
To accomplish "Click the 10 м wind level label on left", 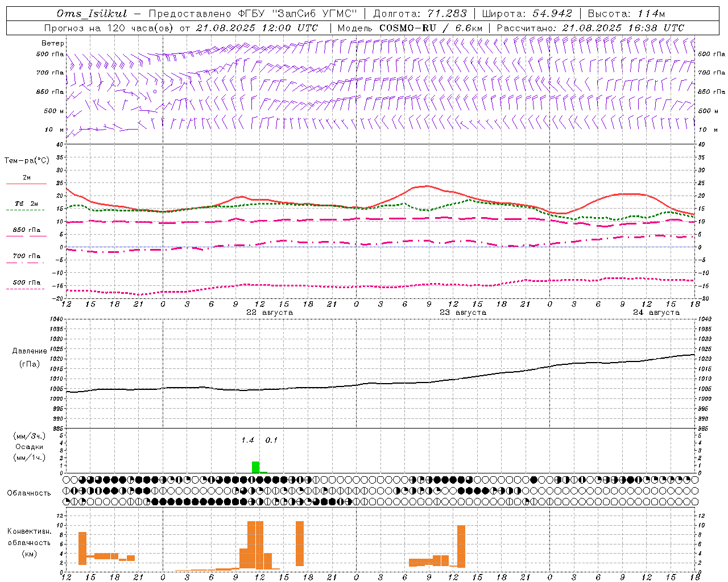I will (x=54, y=130).
